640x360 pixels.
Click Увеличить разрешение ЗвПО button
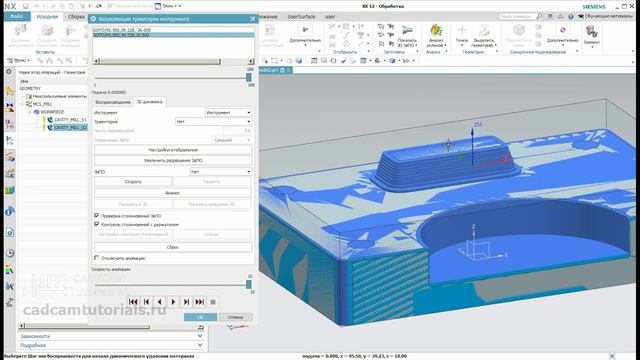(x=173, y=160)
